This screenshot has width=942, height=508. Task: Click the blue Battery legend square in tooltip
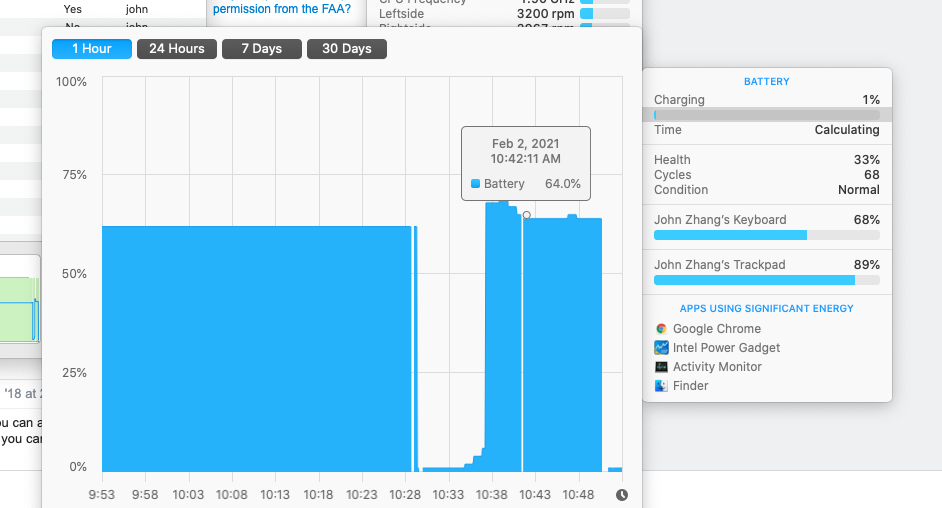(x=475, y=184)
